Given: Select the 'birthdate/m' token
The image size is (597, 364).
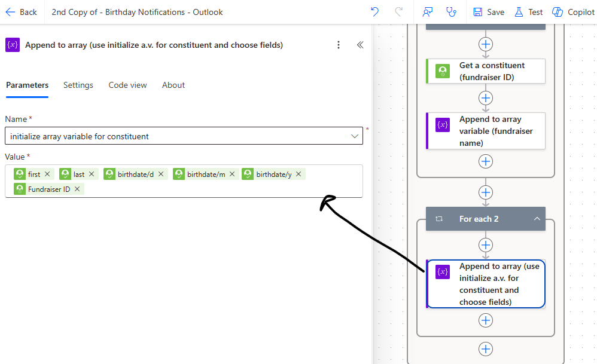Looking at the screenshot, I should 206,174.
